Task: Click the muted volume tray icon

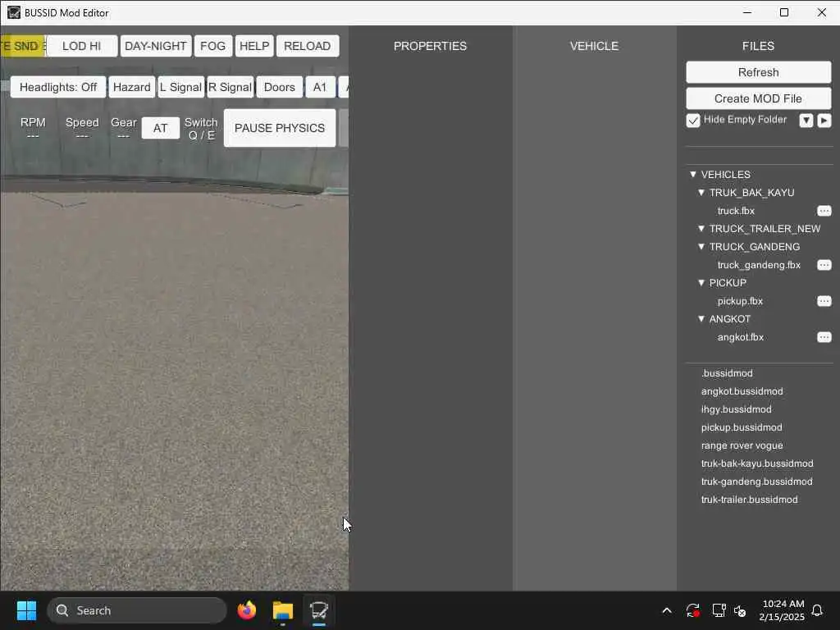Action: (740, 610)
